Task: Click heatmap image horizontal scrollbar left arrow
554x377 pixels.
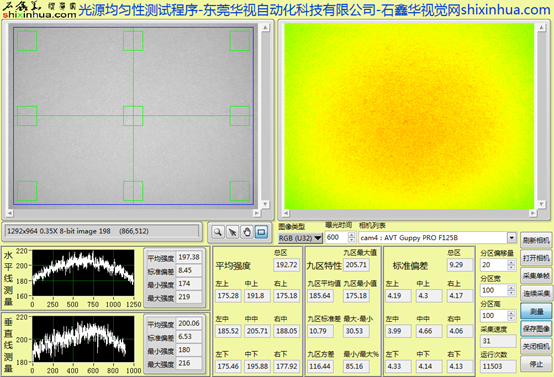Action: click(286, 213)
